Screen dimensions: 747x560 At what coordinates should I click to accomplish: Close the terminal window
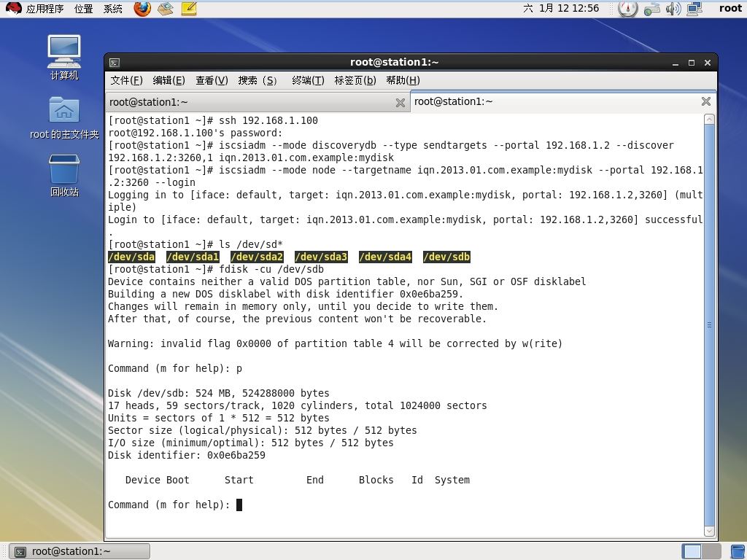(x=708, y=63)
